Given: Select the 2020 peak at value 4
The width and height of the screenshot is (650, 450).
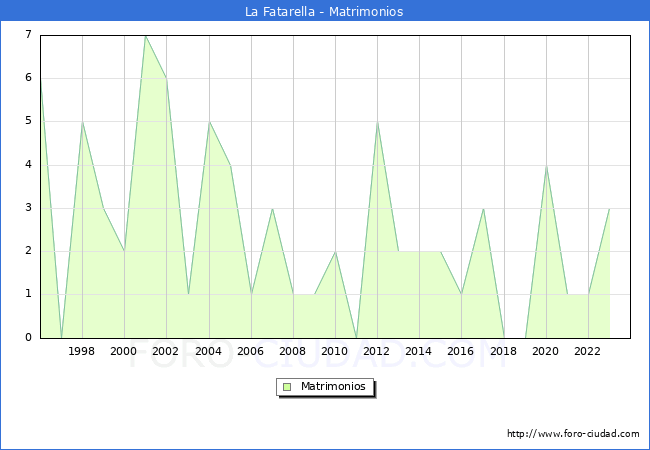Looking at the screenshot, I should coord(546,165).
